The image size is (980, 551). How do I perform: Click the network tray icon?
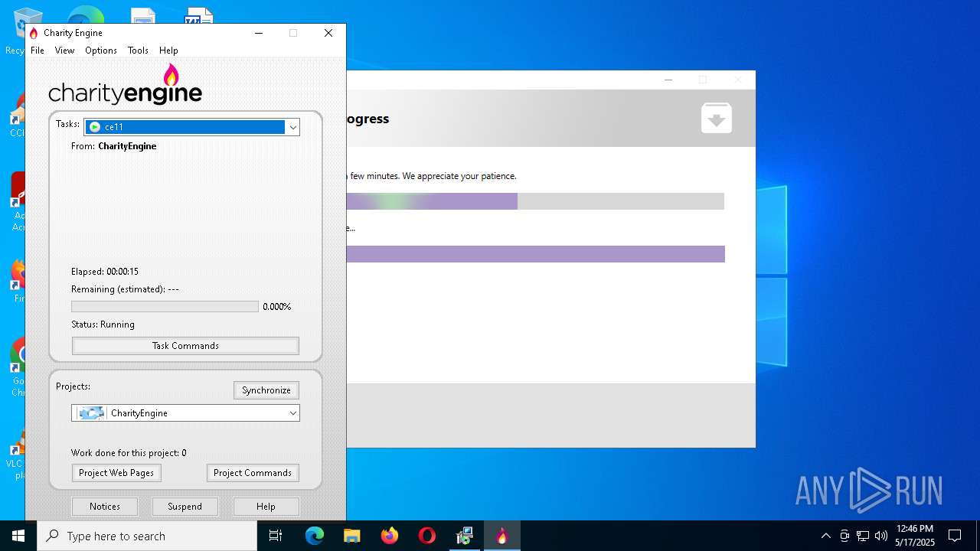[863, 536]
